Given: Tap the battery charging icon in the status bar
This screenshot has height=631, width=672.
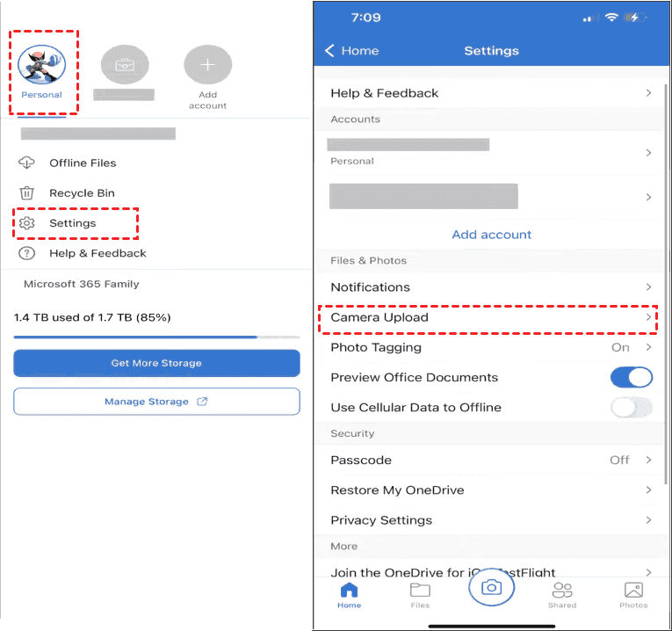Looking at the screenshot, I should (x=634, y=18).
